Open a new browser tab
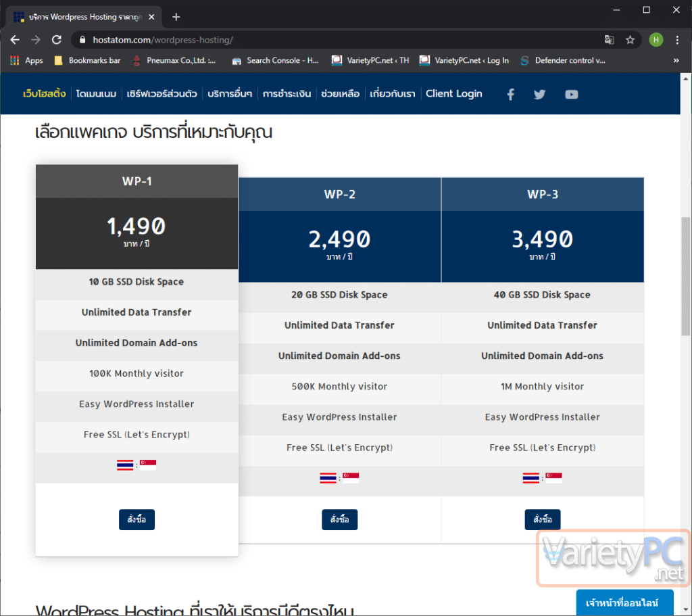Screen dimensions: 692x616 tap(176, 17)
